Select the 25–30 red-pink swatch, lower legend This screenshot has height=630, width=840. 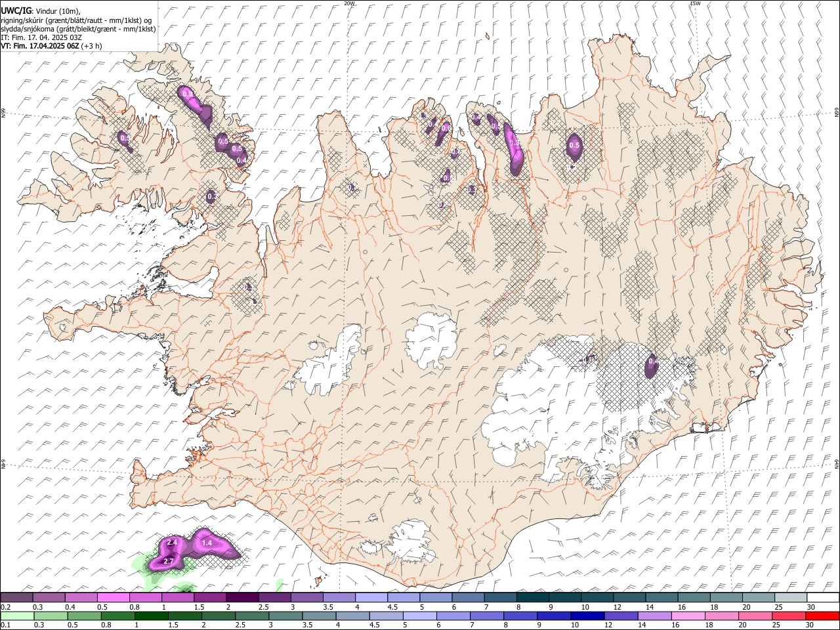(788, 616)
